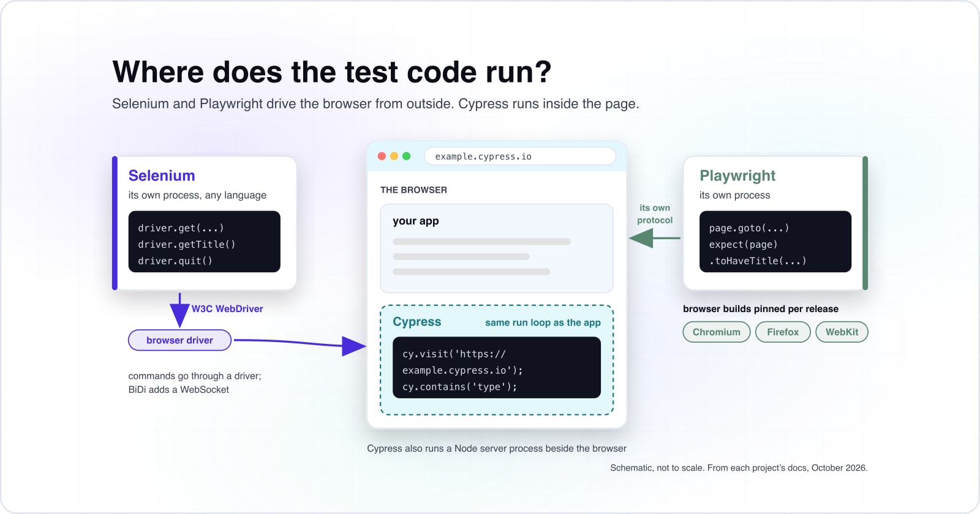Click 'same run loop as the app' text

[543, 322]
